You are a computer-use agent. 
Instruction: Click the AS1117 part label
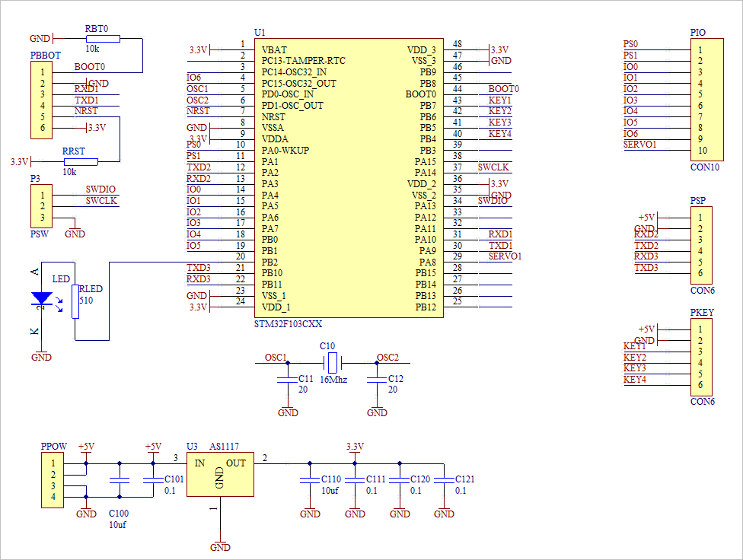point(224,447)
